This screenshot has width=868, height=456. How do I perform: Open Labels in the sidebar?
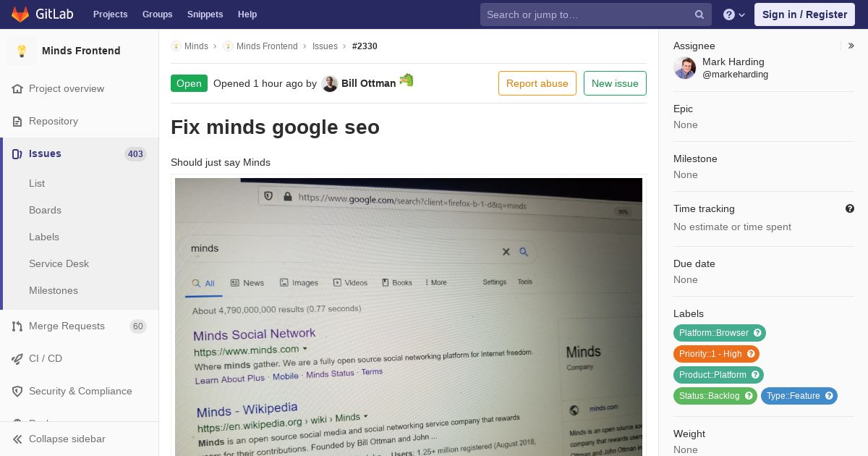point(44,237)
